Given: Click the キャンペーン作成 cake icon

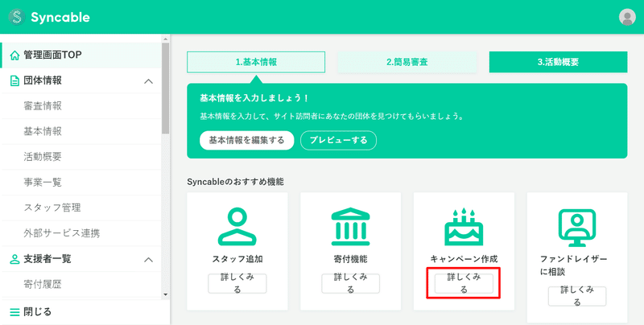Looking at the screenshot, I should (464, 227).
